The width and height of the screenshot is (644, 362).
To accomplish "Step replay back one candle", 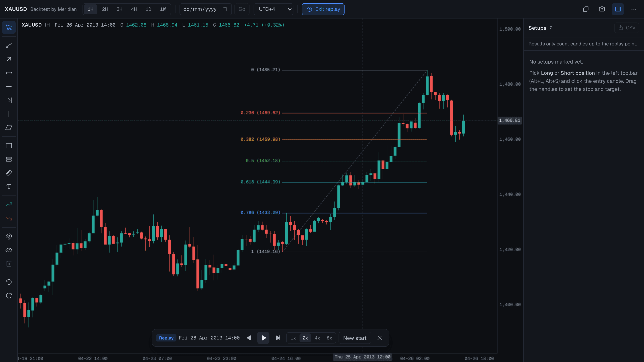I will coord(249,338).
